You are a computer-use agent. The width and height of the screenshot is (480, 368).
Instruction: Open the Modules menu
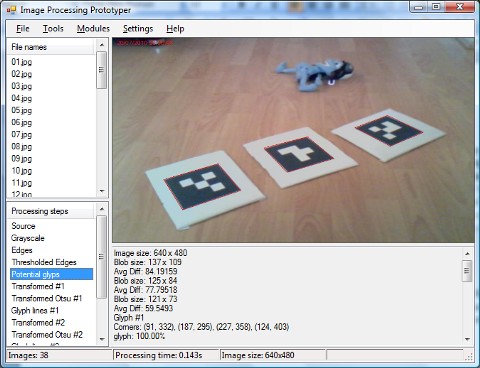93,29
